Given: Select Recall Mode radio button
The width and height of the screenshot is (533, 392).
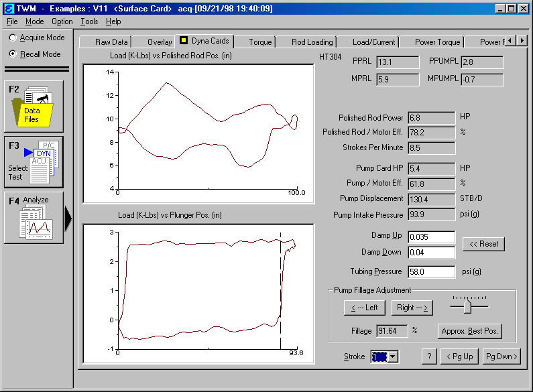Looking at the screenshot, I should coord(13,54).
